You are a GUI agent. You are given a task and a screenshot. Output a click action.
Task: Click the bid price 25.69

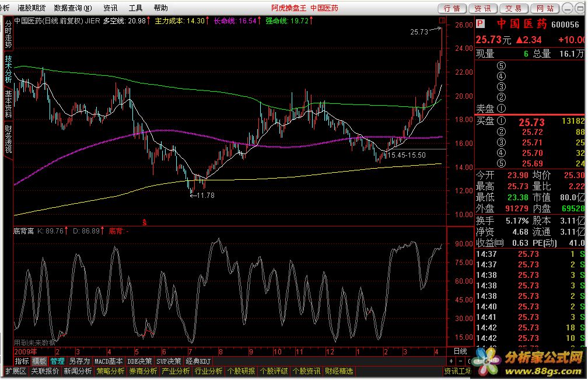point(533,163)
